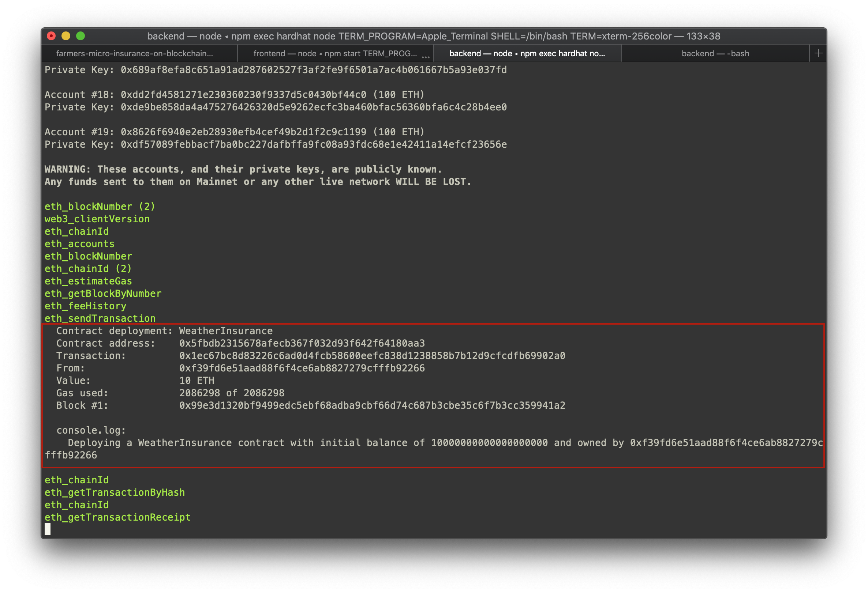868x593 pixels.
Task: Click the red close window button
Action: coord(51,36)
